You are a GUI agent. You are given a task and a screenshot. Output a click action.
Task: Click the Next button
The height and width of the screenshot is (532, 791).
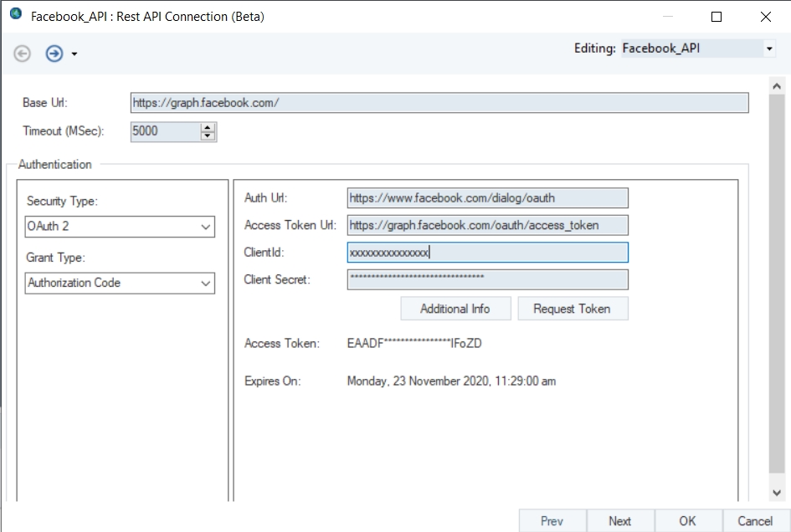click(x=620, y=520)
